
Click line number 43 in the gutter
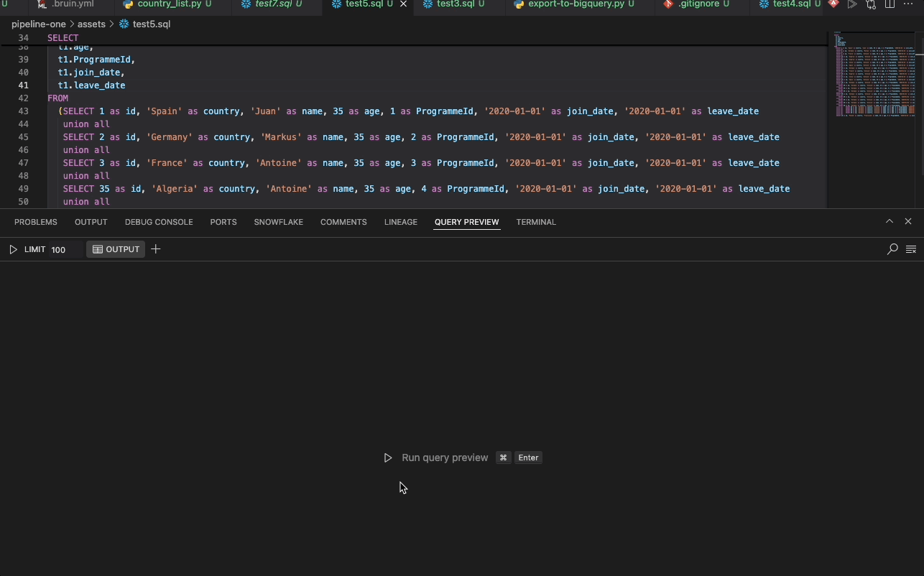coord(23,111)
